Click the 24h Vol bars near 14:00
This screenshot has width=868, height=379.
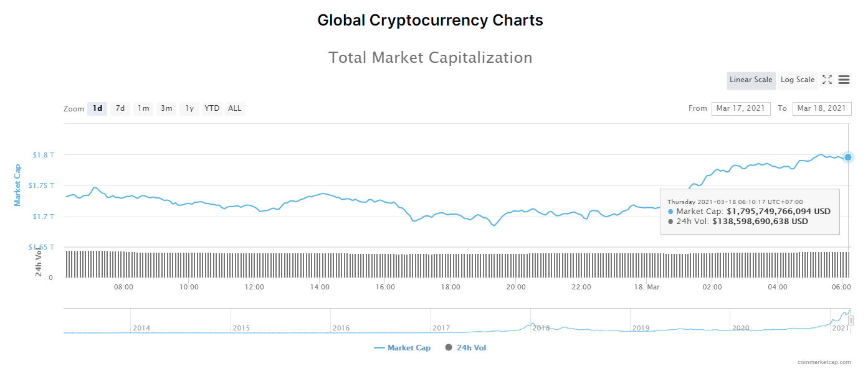pos(320,264)
